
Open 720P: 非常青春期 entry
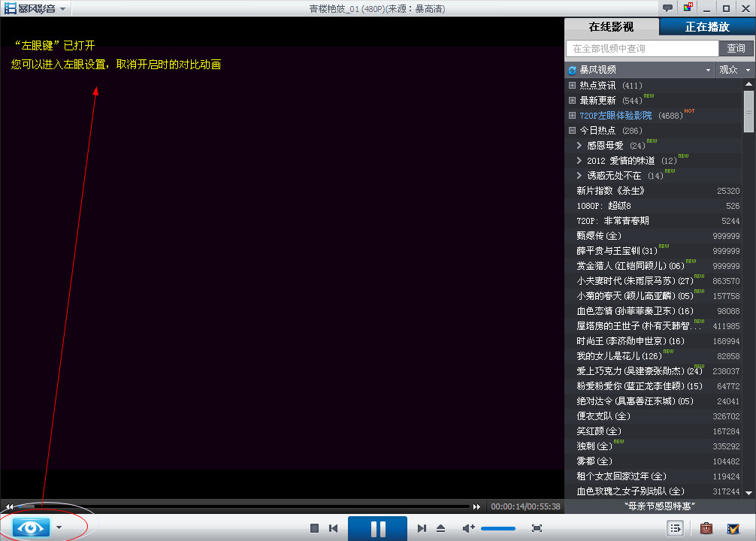point(654,221)
